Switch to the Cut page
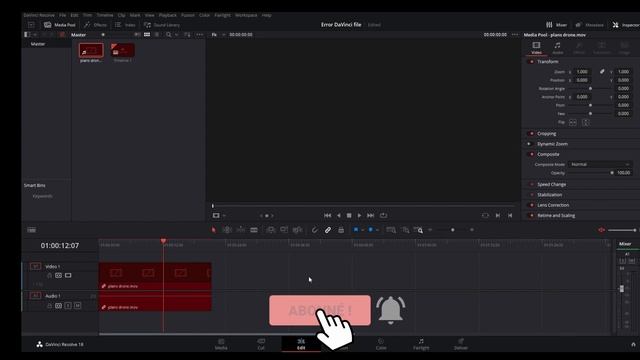Image resolution: width=640 pixels, height=360 pixels. tap(261, 344)
